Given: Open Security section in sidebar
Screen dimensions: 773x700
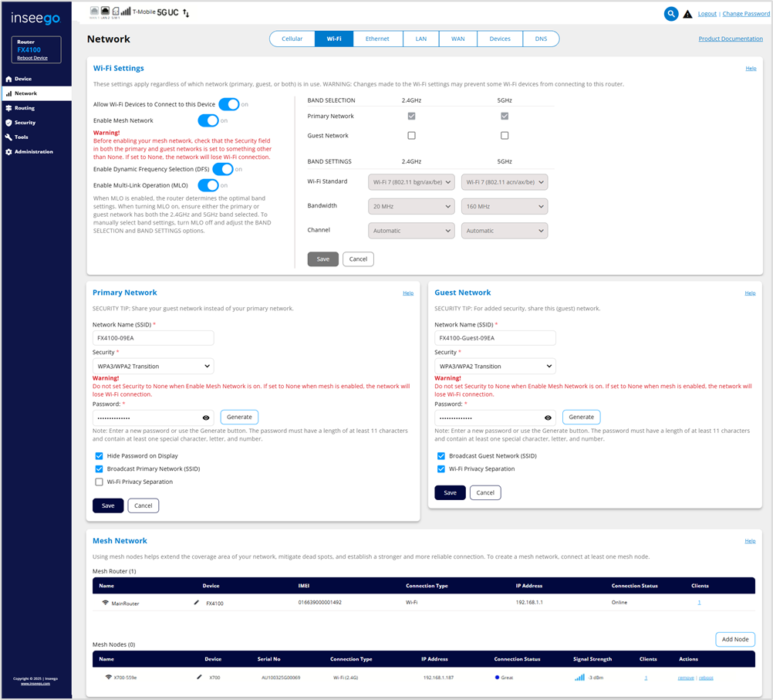Looking at the screenshot, I should tap(25, 123).
